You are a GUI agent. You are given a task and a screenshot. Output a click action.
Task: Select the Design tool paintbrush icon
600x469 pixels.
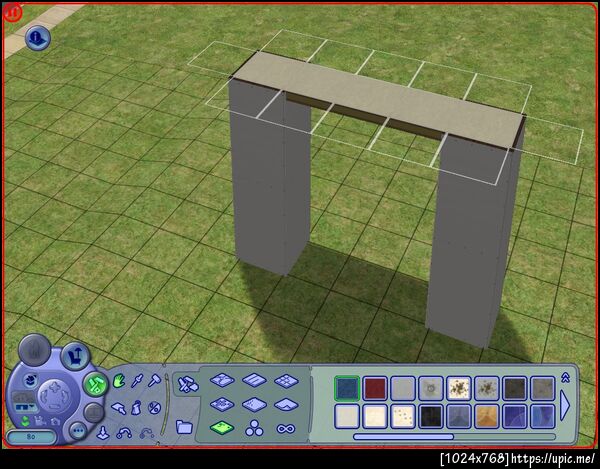click(119, 408)
